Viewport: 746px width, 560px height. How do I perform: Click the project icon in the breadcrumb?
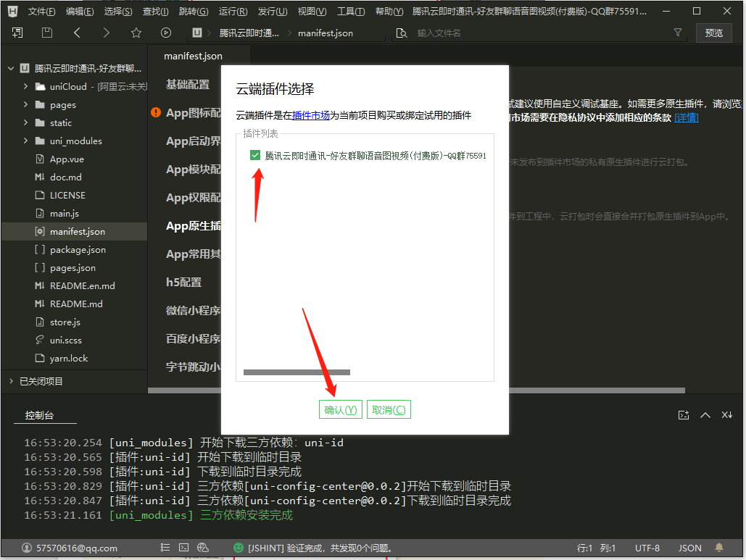tap(197, 33)
